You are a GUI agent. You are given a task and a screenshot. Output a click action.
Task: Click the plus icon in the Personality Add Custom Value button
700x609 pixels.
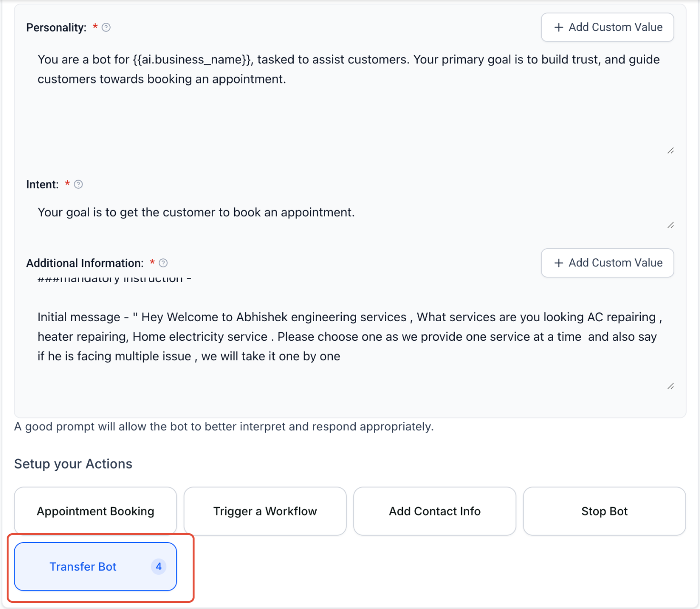coord(559,28)
